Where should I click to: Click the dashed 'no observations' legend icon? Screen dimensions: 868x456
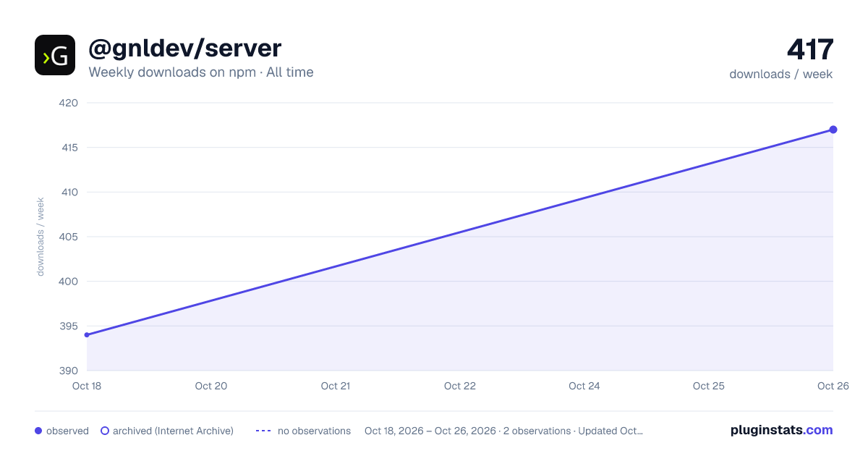point(263,431)
